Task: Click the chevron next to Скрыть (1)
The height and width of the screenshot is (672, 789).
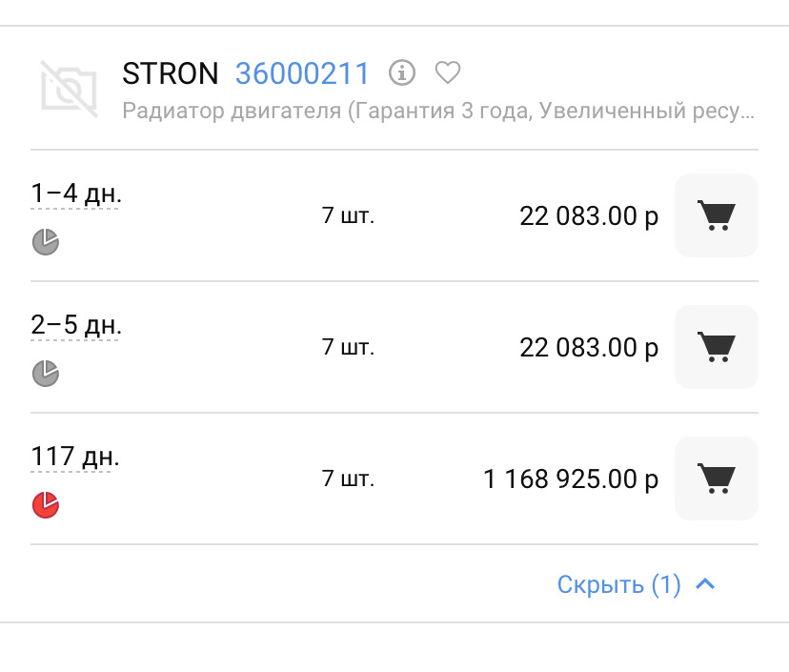Action: (x=704, y=584)
